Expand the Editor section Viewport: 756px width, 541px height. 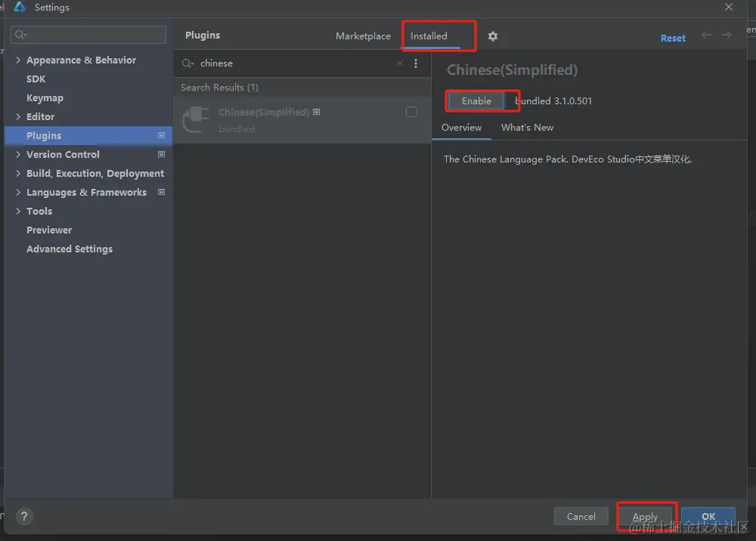[x=18, y=116]
